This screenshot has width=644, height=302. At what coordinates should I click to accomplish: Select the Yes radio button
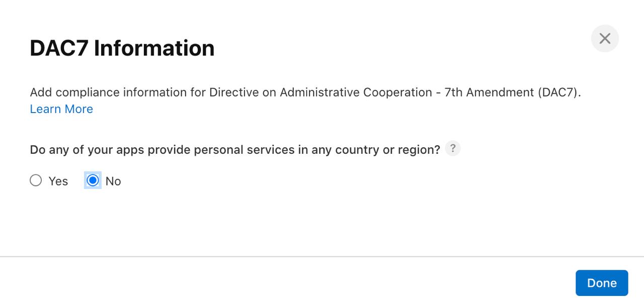(x=36, y=180)
